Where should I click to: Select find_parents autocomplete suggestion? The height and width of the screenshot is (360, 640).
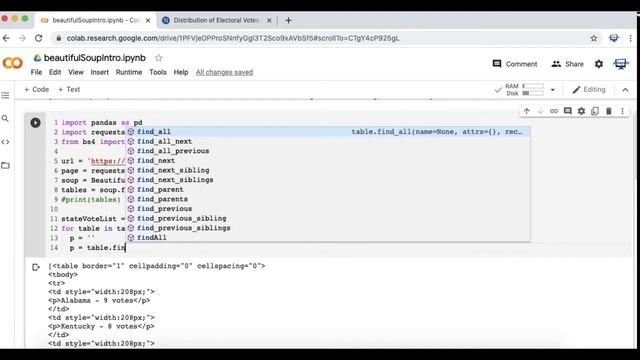point(328,199)
